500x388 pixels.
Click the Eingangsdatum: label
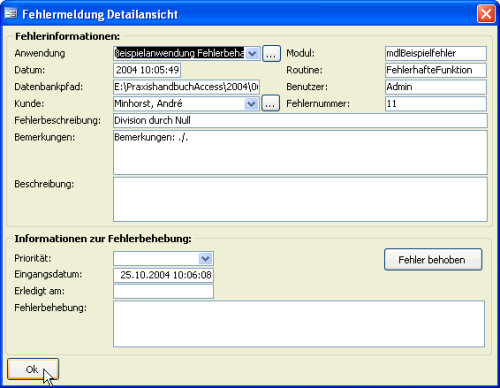point(48,274)
